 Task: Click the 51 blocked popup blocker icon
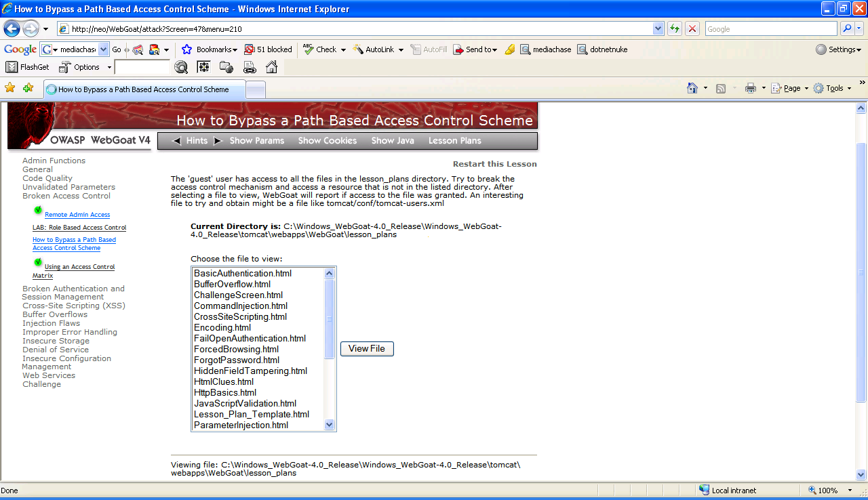[x=268, y=49]
